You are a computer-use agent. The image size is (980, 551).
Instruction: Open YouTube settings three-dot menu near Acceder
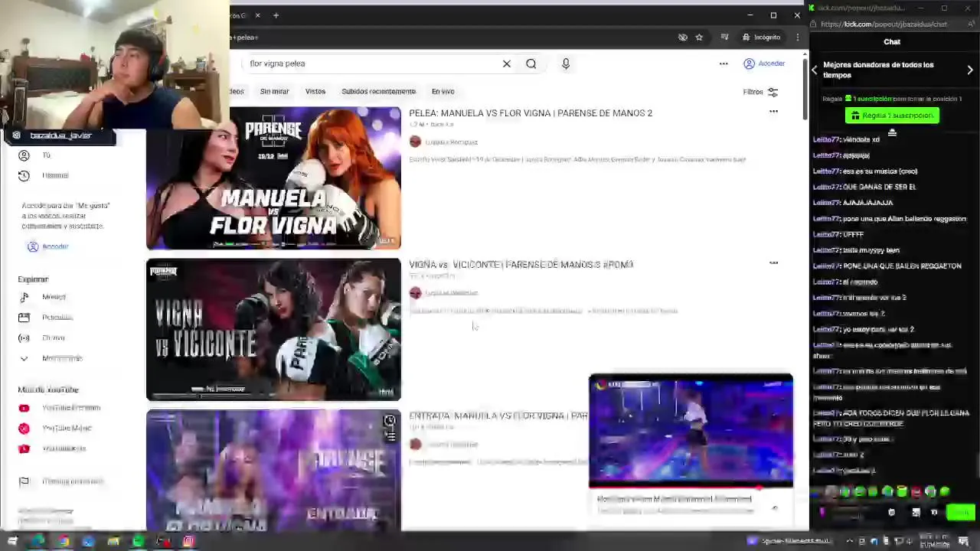[x=724, y=64]
